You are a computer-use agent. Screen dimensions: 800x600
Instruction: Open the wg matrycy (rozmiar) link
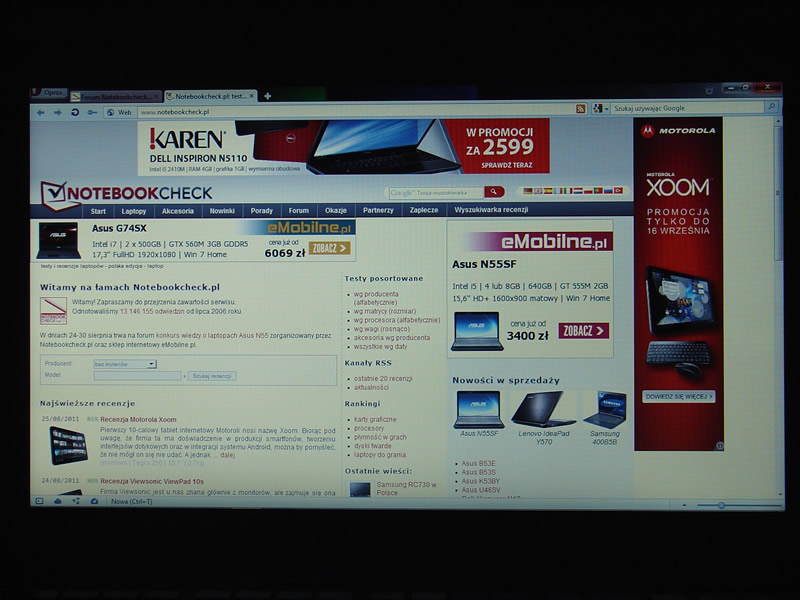coord(385,311)
